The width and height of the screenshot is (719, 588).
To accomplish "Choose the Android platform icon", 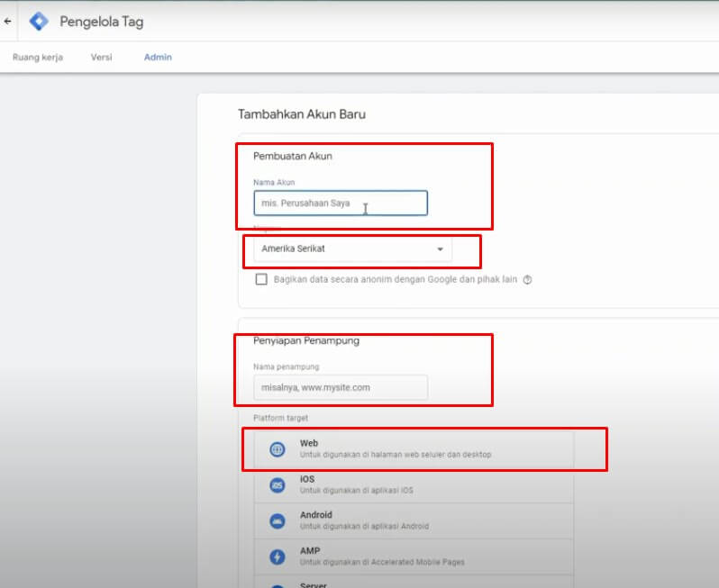I will 277,521.
